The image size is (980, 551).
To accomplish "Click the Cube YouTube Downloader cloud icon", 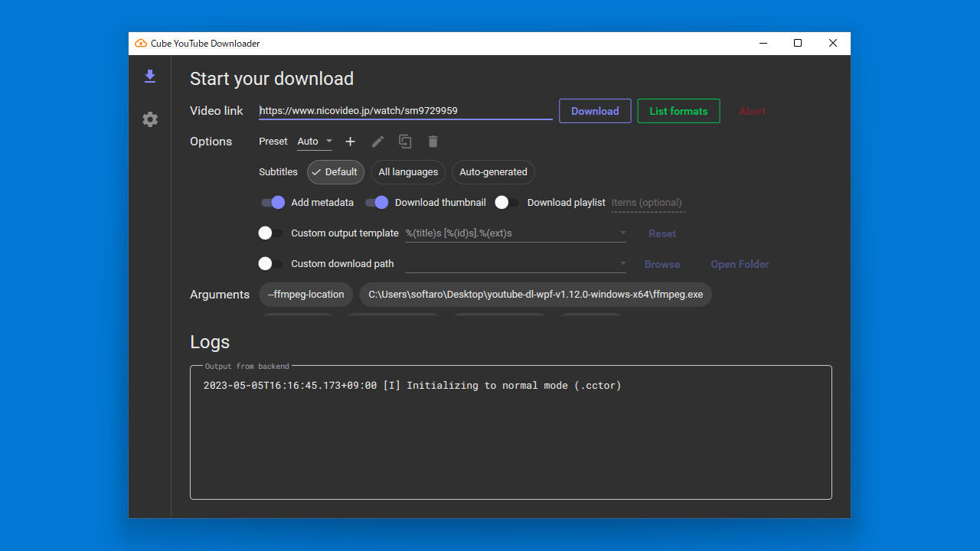I will pos(141,44).
